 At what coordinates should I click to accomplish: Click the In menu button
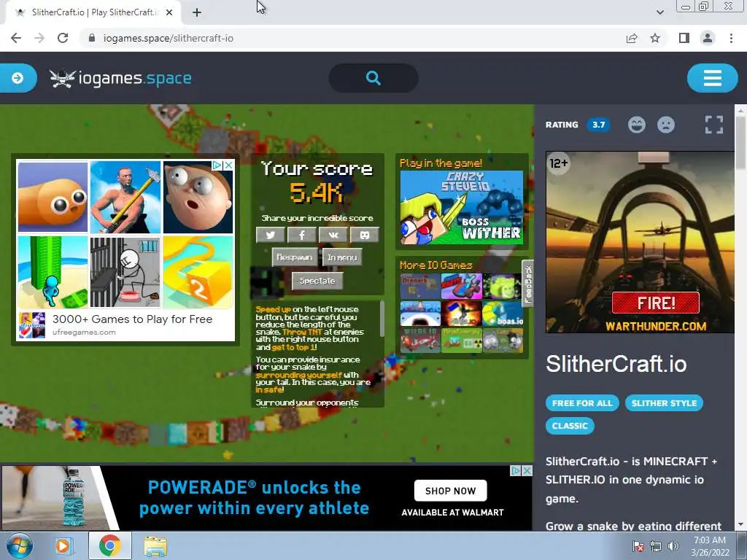(x=342, y=257)
